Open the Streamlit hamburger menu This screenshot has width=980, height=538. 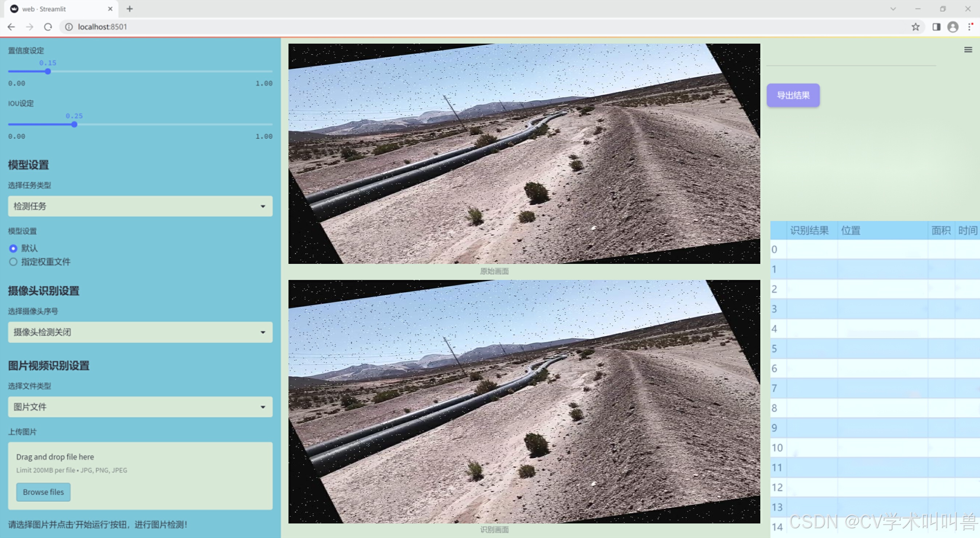coord(968,50)
